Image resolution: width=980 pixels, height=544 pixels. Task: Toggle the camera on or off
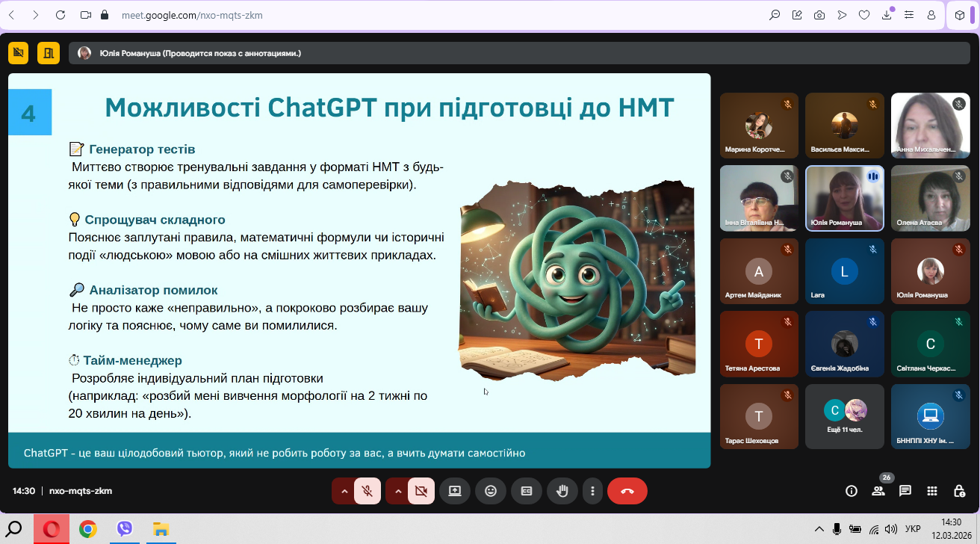[x=421, y=491]
